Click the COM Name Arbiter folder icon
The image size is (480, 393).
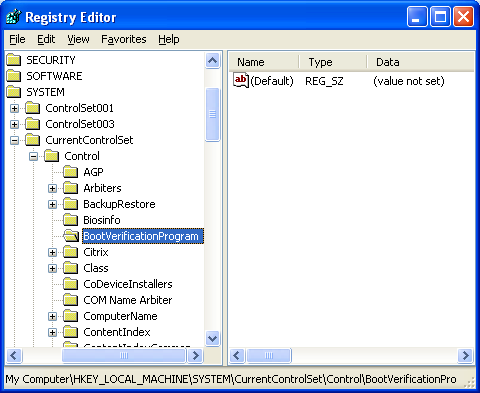[x=71, y=300]
